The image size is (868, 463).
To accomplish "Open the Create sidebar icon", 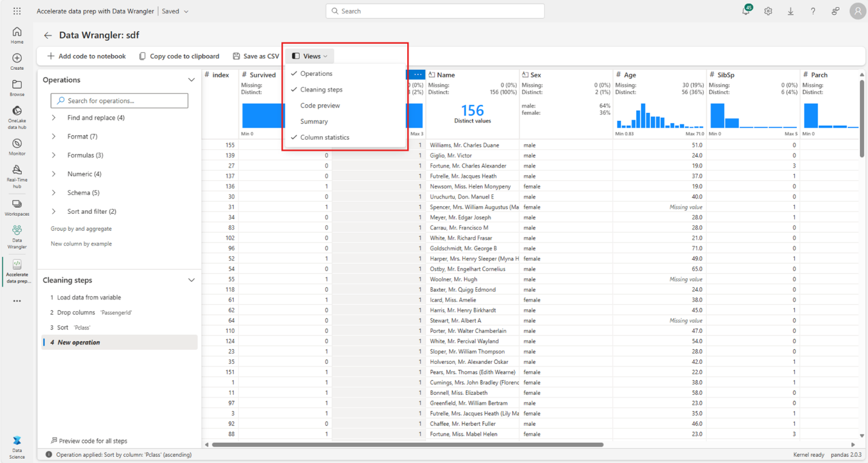I will pyautogui.click(x=17, y=61).
